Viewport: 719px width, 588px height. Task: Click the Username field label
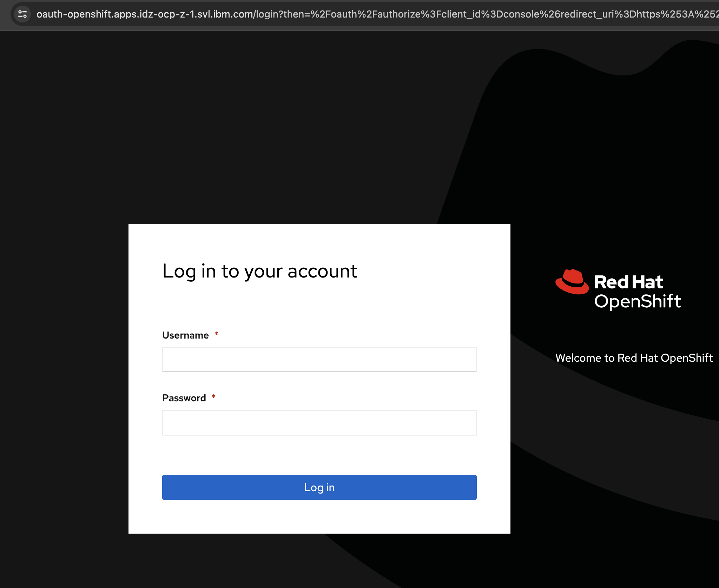pos(185,335)
